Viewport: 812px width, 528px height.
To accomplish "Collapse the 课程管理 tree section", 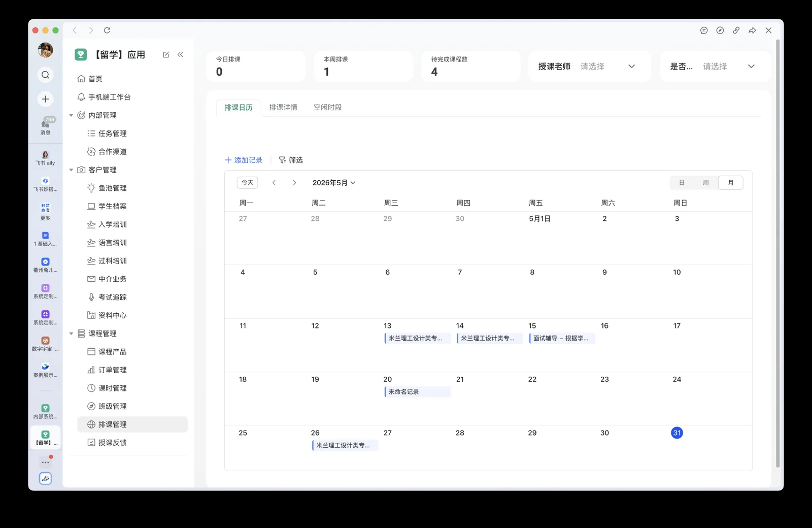I will coord(71,334).
